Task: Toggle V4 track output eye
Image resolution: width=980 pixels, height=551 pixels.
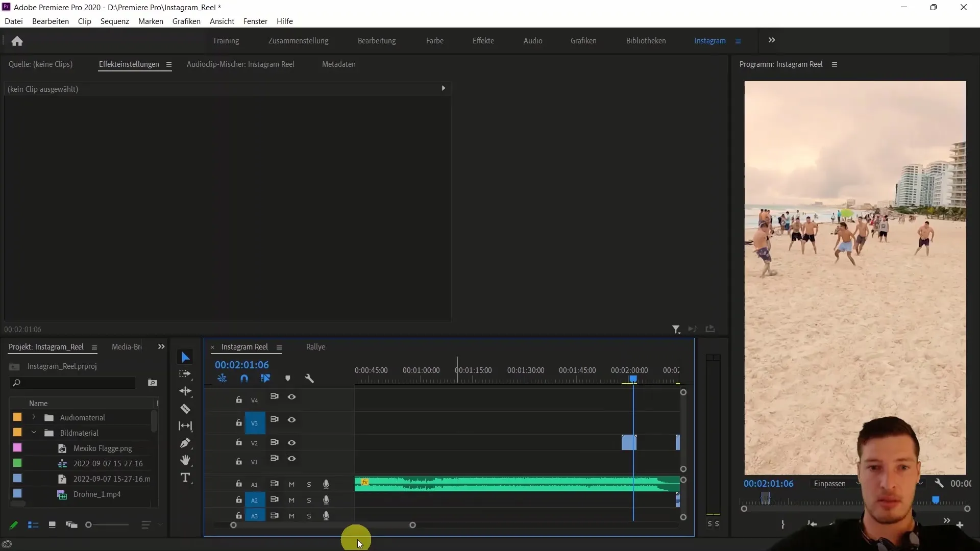Action: click(291, 397)
